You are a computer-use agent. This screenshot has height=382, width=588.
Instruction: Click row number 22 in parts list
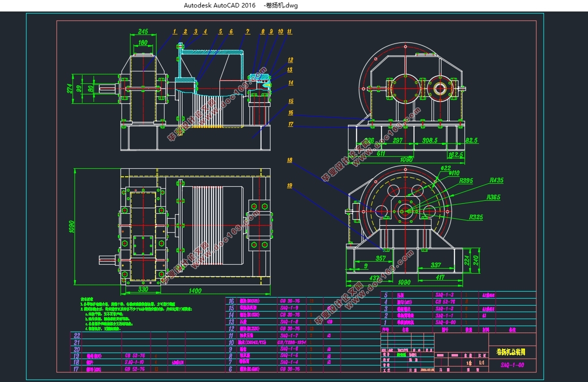[77, 336]
